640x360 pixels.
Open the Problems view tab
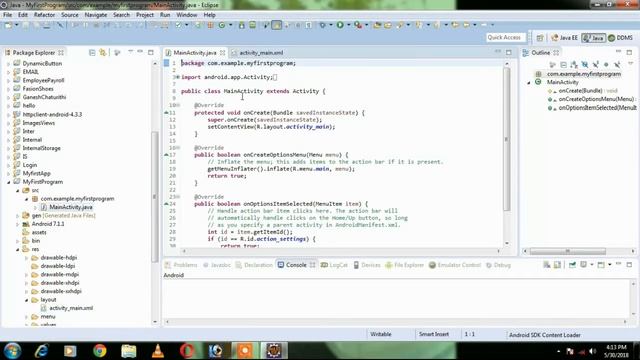[181, 265]
